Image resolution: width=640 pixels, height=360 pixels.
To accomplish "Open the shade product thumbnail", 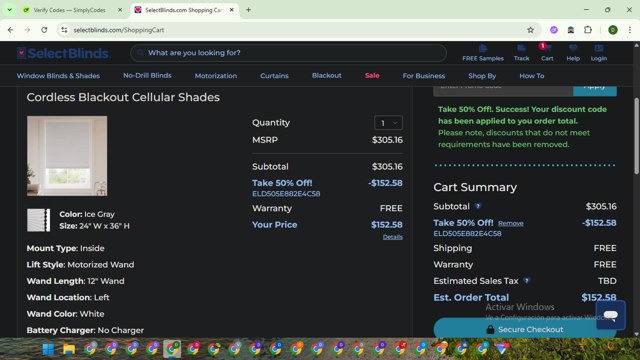I will [x=67, y=156].
